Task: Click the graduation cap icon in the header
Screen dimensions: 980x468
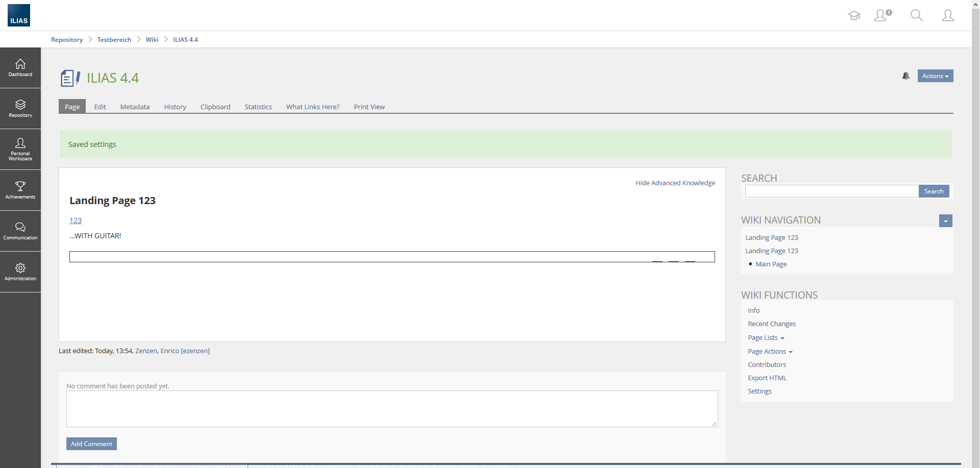Action: click(x=854, y=15)
